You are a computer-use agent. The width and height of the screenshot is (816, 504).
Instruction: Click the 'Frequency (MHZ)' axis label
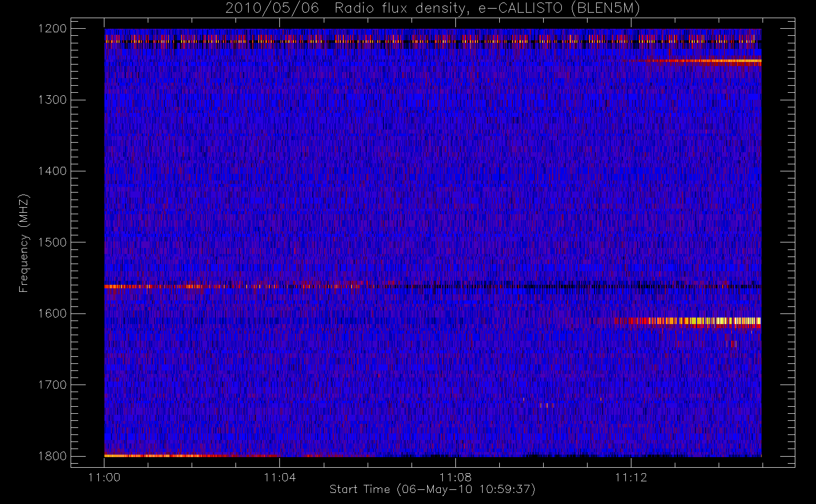pyautogui.click(x=24, y=243)
